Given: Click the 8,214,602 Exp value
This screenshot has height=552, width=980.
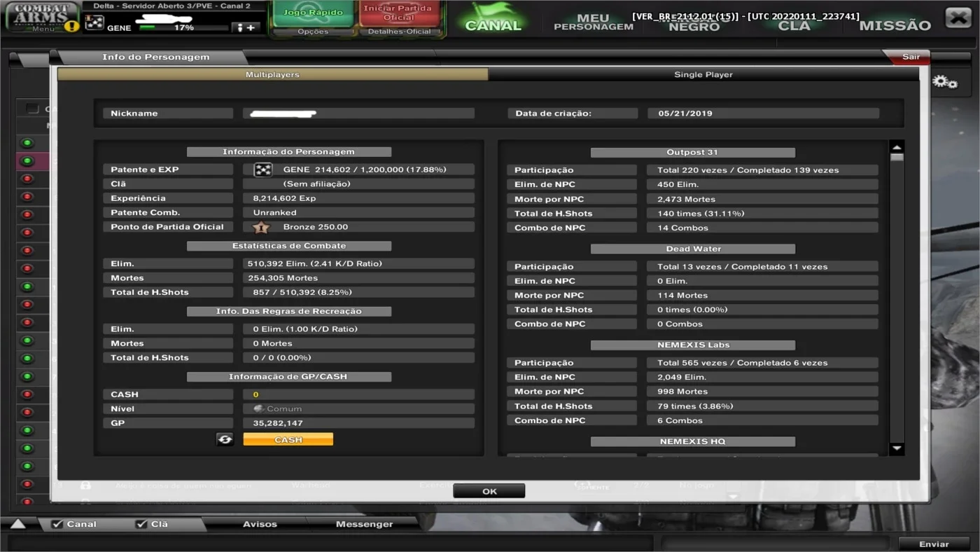Looking at the screenshot, I should (358, 198).
